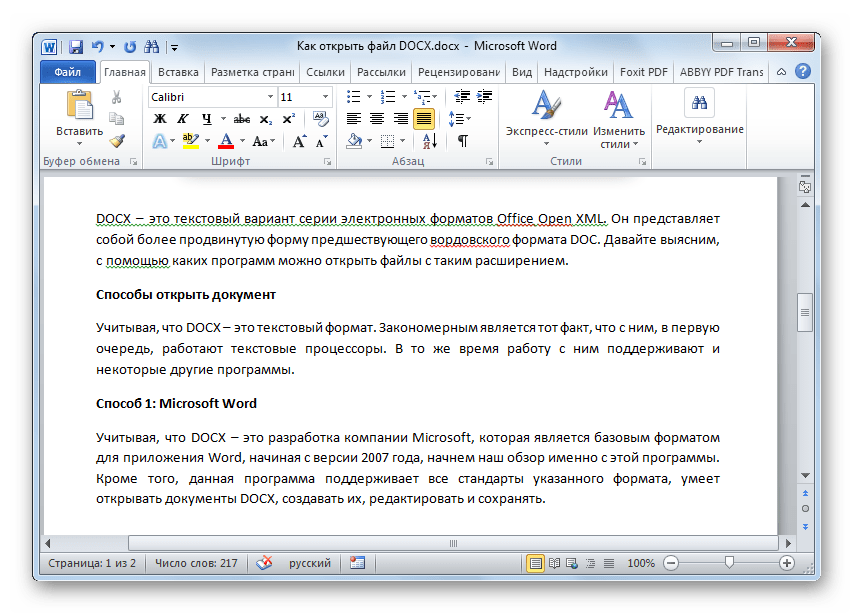Open the Редактирование group
This screenshot has width=854, height=614.
click(699, 118)
